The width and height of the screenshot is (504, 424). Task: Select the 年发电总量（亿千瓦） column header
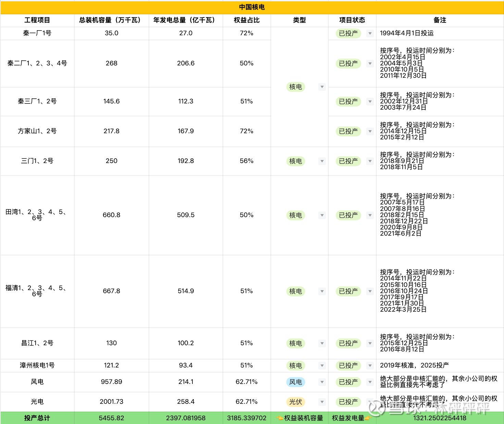[x=186, y=20]
